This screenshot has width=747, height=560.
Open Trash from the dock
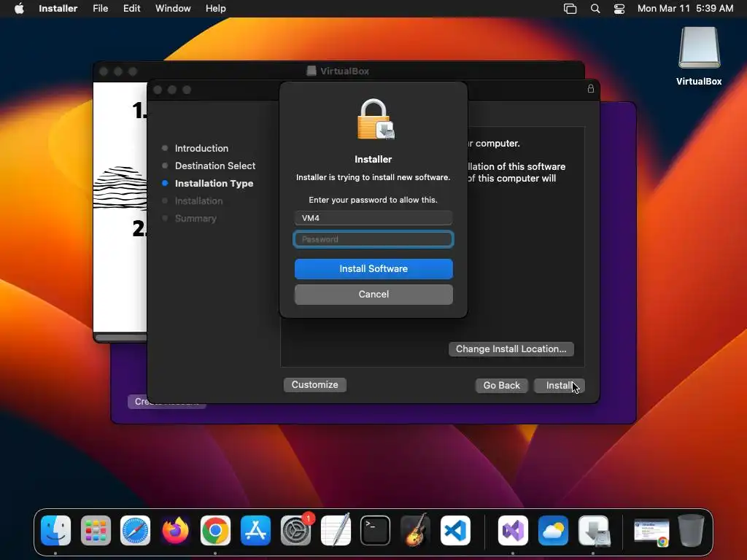click(691, 531)
